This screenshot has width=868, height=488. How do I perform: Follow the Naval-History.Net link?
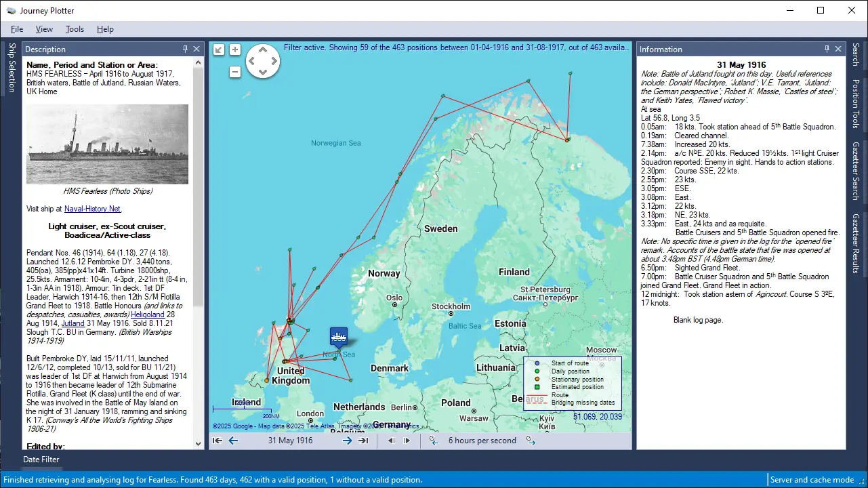click(x=93, y=209)
